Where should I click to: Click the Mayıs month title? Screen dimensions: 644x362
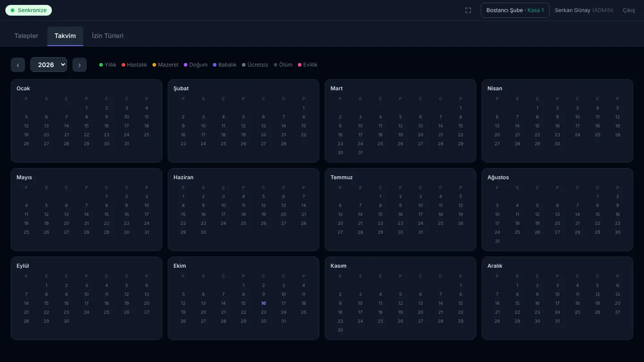(24, 177)
